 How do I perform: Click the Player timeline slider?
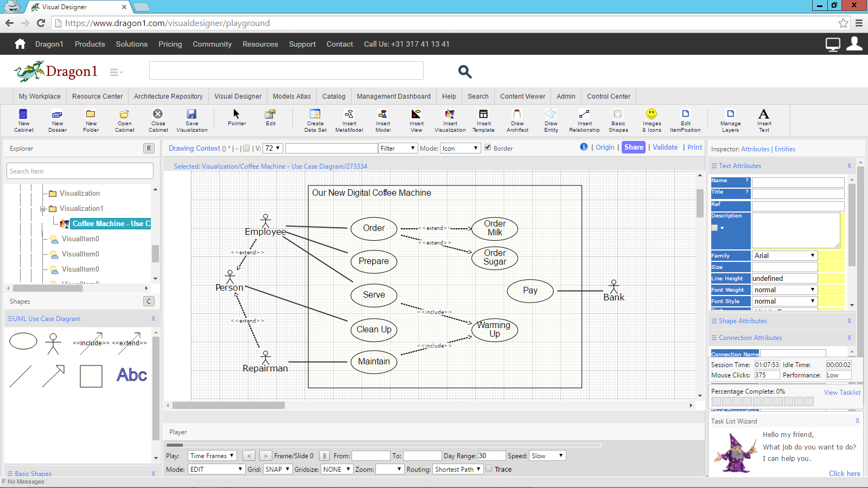coord(384,445)
